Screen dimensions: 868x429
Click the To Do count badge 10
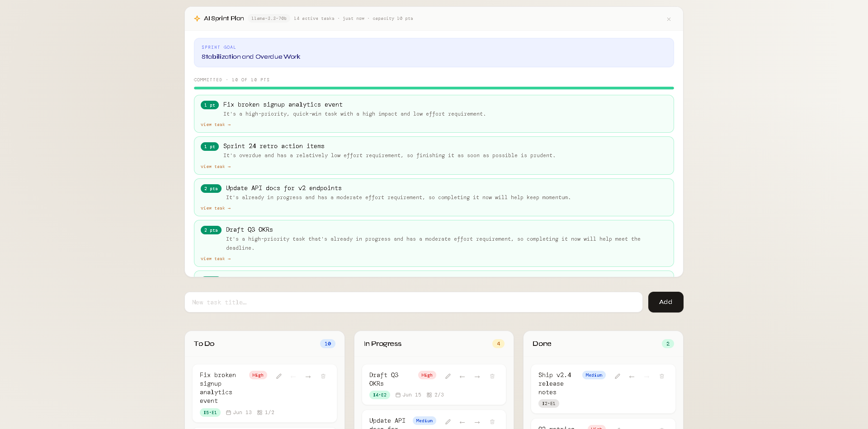coord(328,344)
